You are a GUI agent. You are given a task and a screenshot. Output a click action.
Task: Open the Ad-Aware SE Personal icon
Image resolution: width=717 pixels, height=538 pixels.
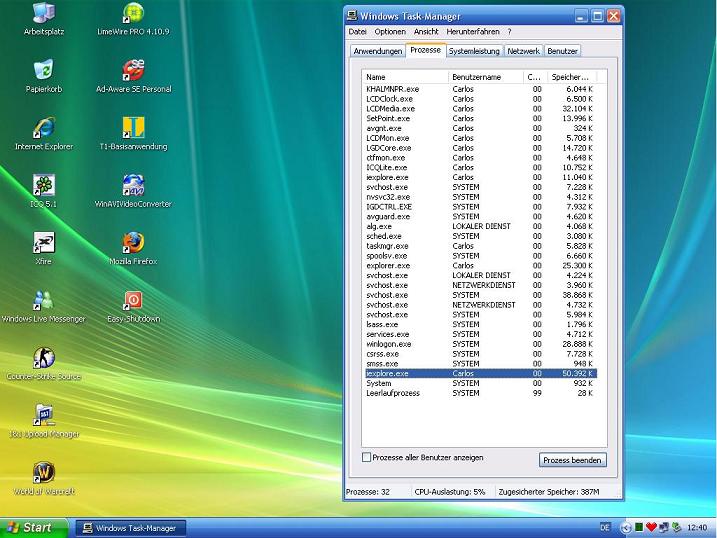pos(133,71)
